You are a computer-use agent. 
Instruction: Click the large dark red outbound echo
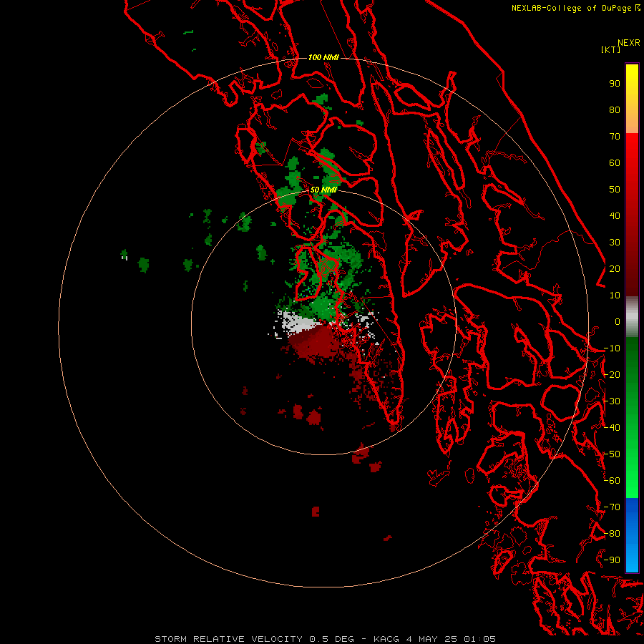click(x=316, y=341)
